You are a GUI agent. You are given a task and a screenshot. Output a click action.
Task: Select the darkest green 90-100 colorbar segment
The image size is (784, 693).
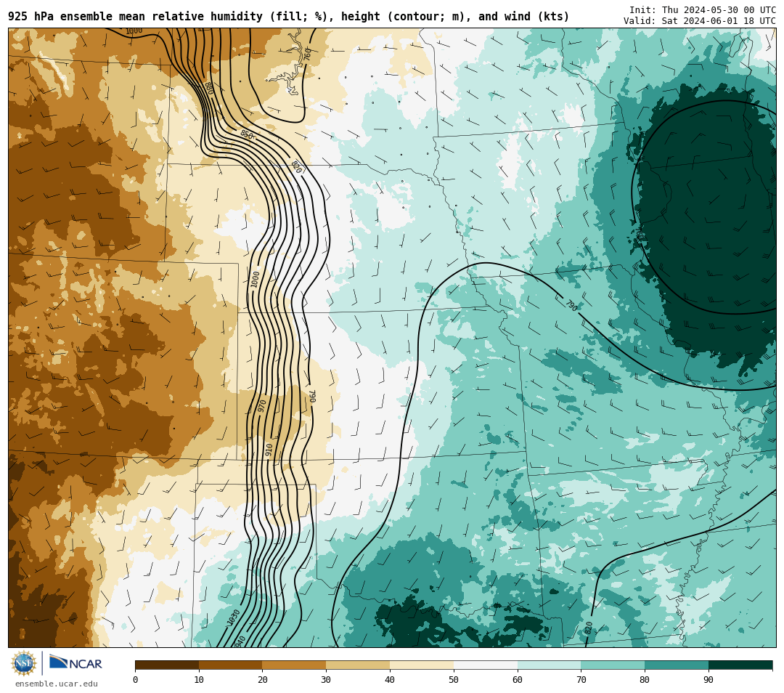coord(740,665)
